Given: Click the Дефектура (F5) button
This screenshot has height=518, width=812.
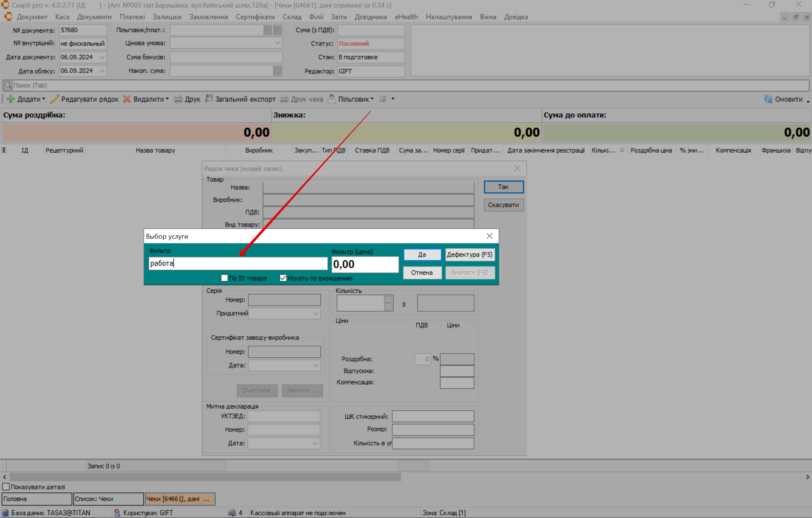Looking at the screenshot, I should (x=470, y=254).
